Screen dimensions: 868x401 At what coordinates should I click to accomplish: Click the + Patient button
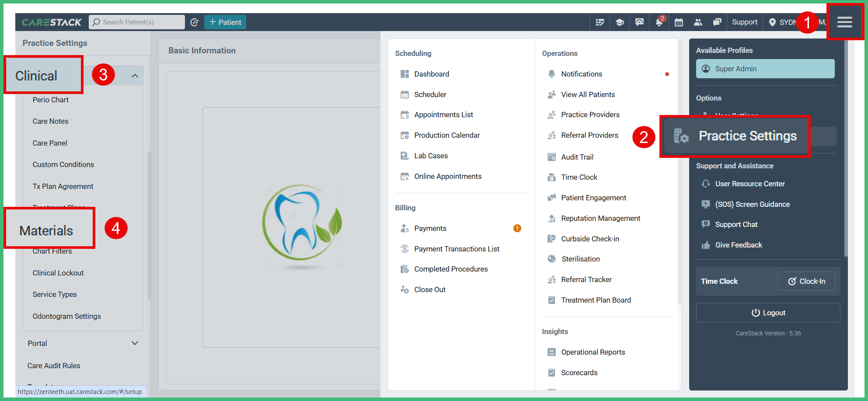coord(225,22)
